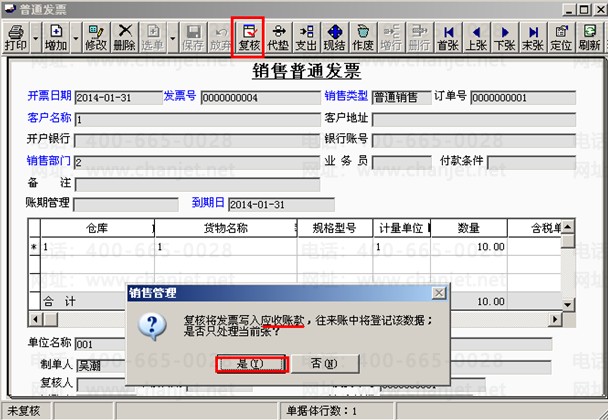Viewport: 608px width, 420px height.
Task: Click table vertical scrollbar down arrow
Action: [568, 304]
